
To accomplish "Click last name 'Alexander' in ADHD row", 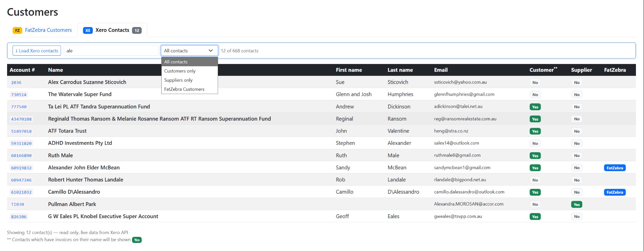I will click(399, 143).
